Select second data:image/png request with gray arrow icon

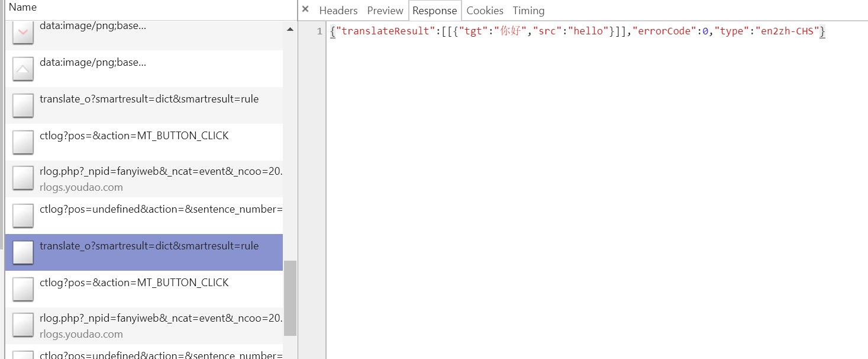click(x=144, y=69)
